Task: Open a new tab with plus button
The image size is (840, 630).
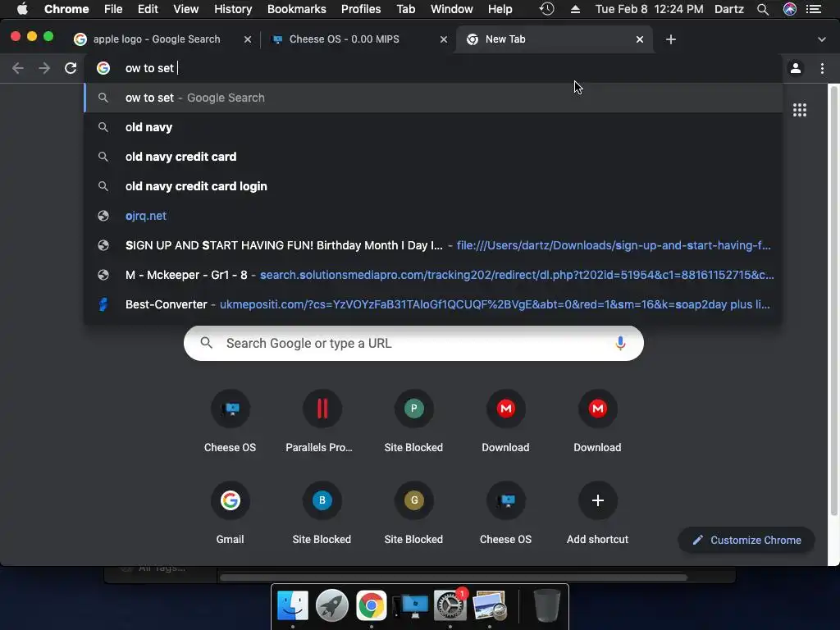Action: [671, 39]
